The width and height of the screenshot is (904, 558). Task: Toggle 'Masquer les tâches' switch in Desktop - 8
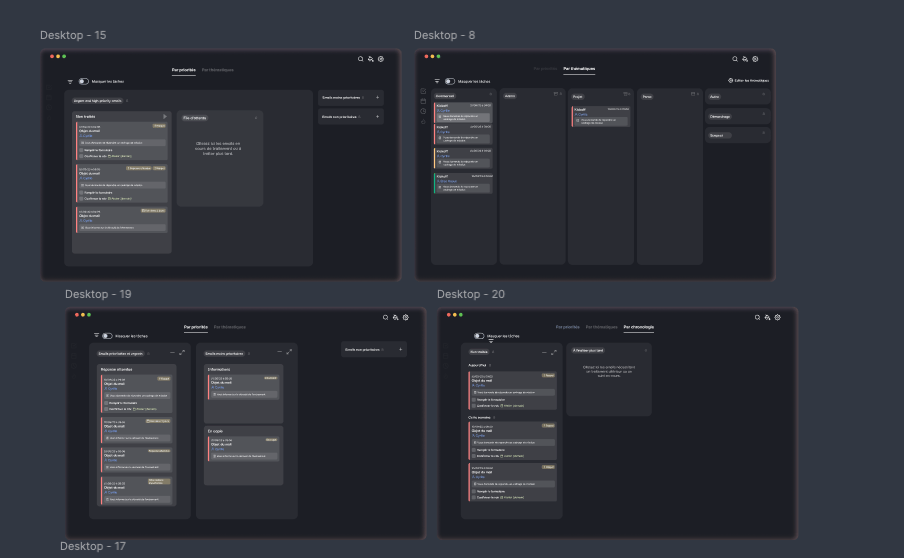(450, 81)
